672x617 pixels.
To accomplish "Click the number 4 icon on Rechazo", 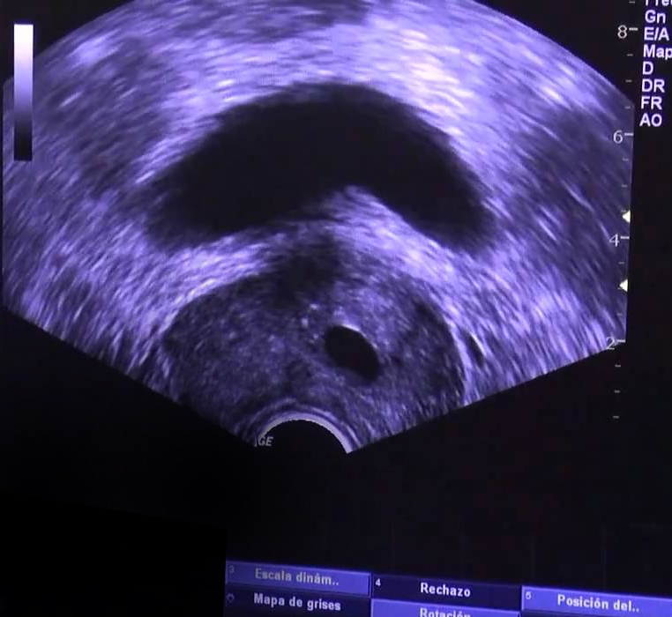I will [378, 584].
